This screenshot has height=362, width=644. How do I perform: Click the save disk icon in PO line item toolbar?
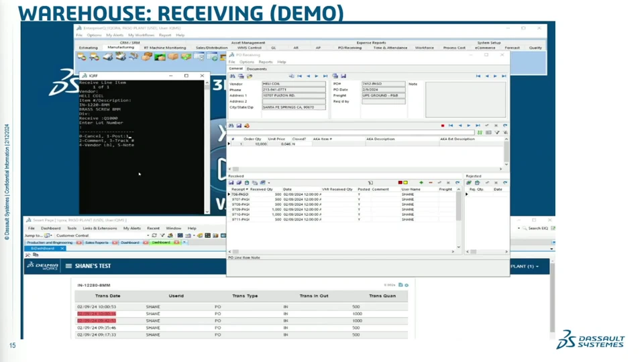(239, 125)
